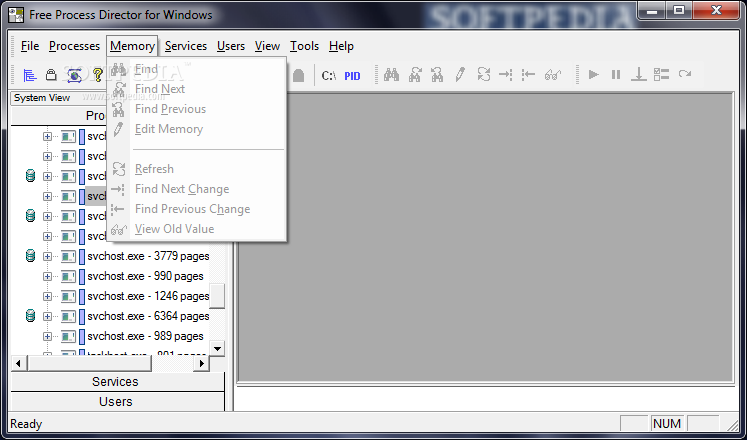Close the open Memory menu

click(x=132, y=46)
